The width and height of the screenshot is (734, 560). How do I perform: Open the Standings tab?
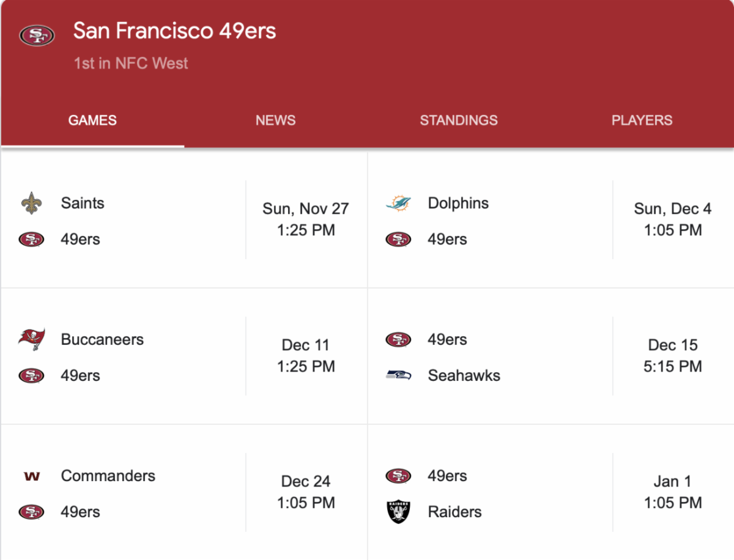click(x=459, y=120)
